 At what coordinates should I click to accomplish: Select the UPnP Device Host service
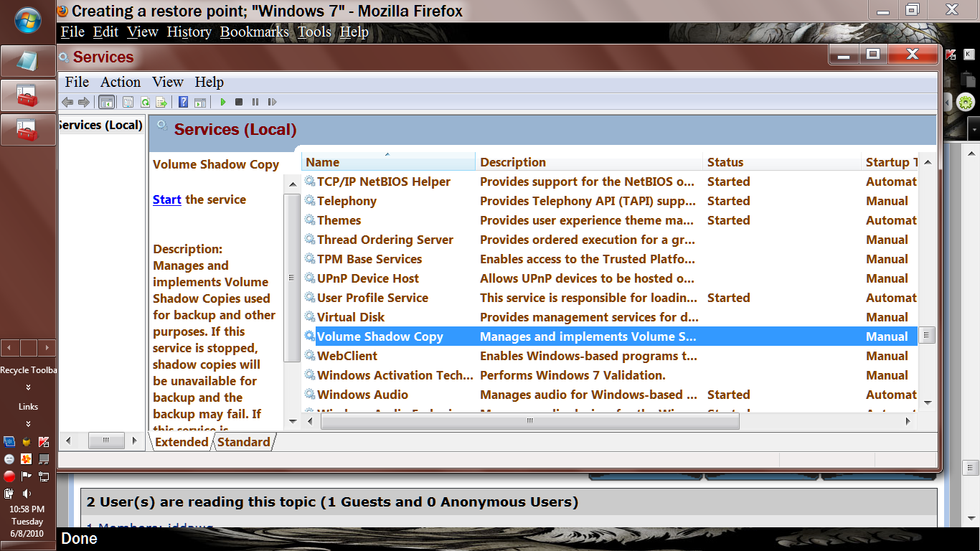(x=610, y=278)
